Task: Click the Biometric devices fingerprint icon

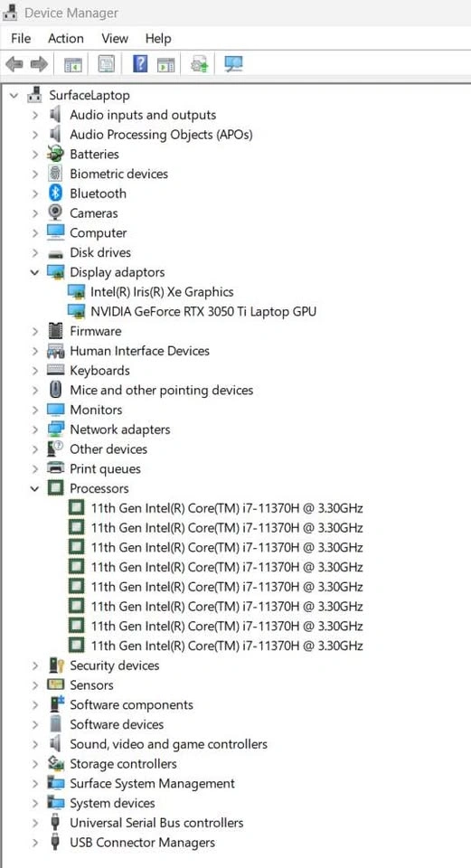Action: click(55, 174)
